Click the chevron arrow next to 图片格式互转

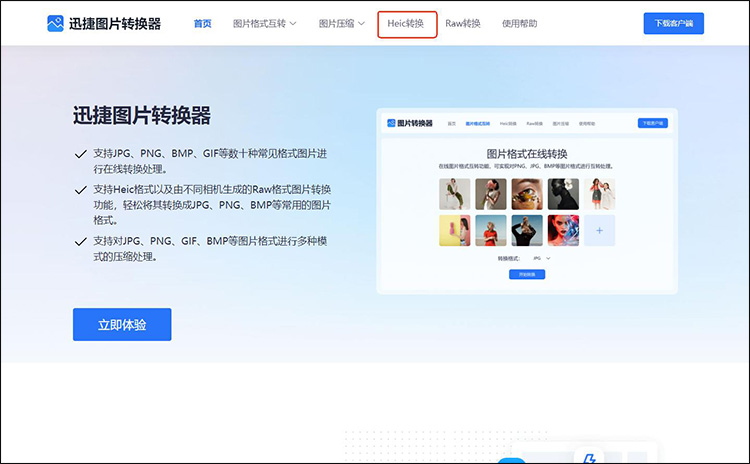point(293,23)
